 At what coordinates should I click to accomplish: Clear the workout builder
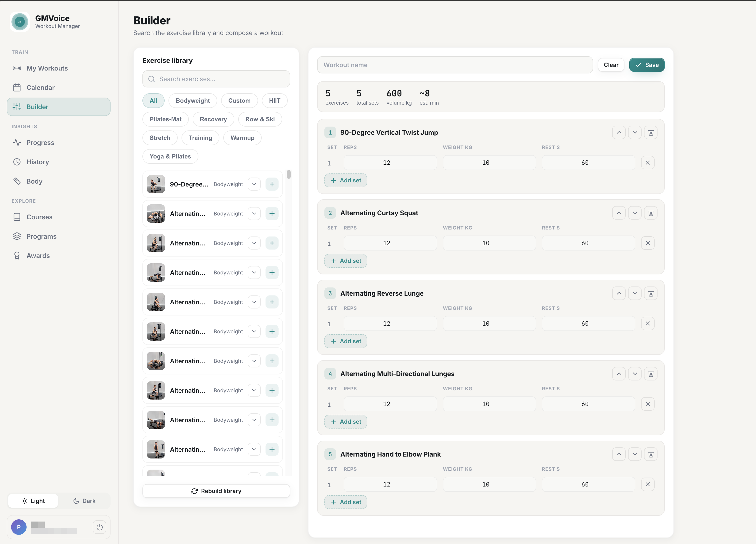611,65
